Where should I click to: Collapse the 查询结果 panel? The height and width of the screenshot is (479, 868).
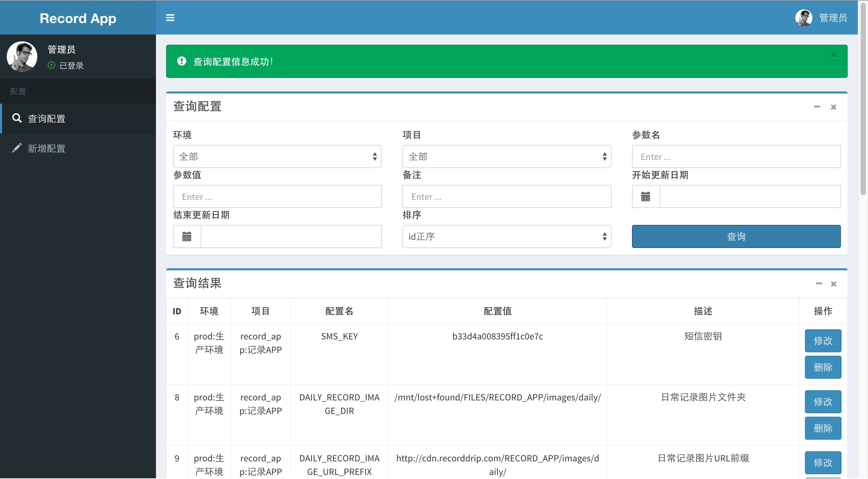pyautogui.click(x=819, y=283)
